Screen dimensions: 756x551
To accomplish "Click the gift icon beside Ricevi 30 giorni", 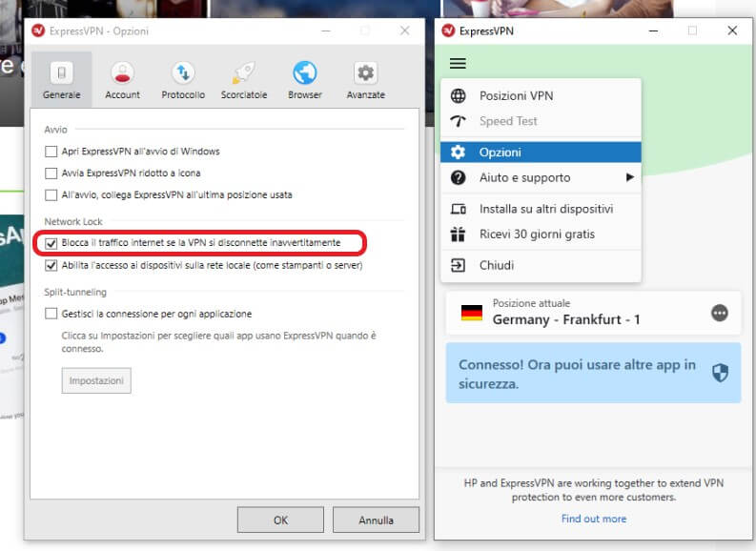I will click(458, 235).
